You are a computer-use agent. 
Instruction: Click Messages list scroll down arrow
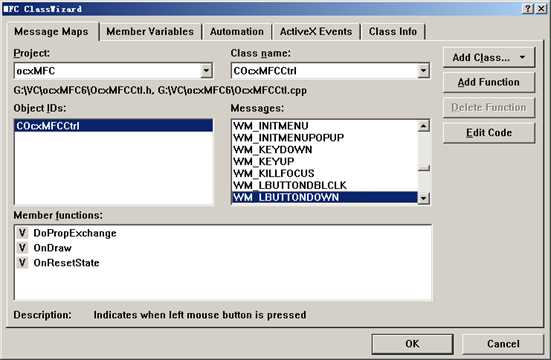[423, 198]
